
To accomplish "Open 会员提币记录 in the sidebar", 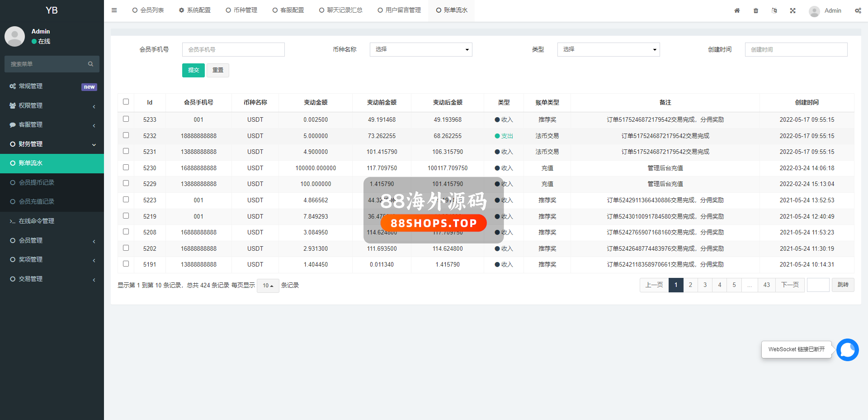I will (x=37, y=182).
